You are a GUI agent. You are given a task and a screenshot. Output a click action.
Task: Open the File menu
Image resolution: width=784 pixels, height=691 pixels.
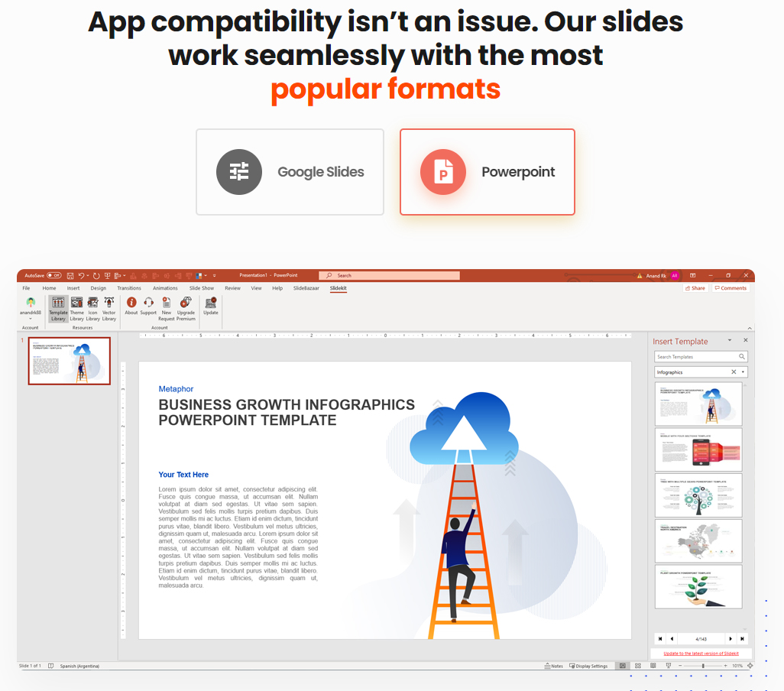click(x=26, y=288)
